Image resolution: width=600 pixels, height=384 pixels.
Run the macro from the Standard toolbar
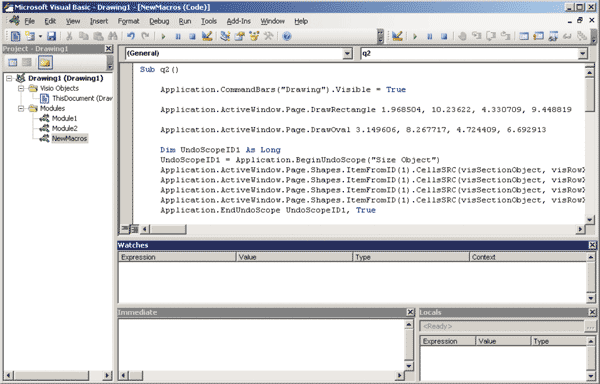163,36
